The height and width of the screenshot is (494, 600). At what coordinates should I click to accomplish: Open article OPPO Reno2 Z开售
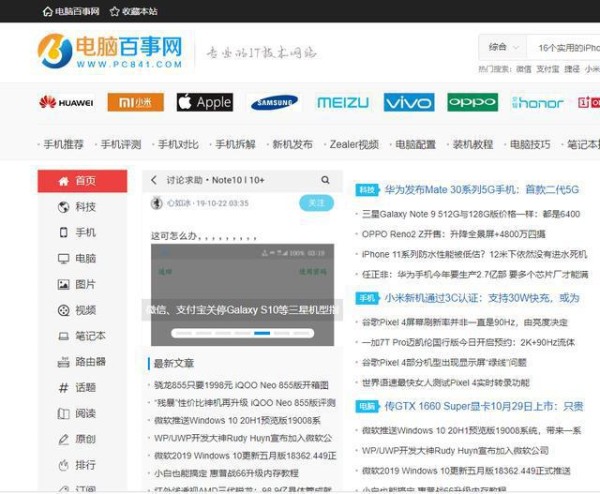click(x=453, y=234)
